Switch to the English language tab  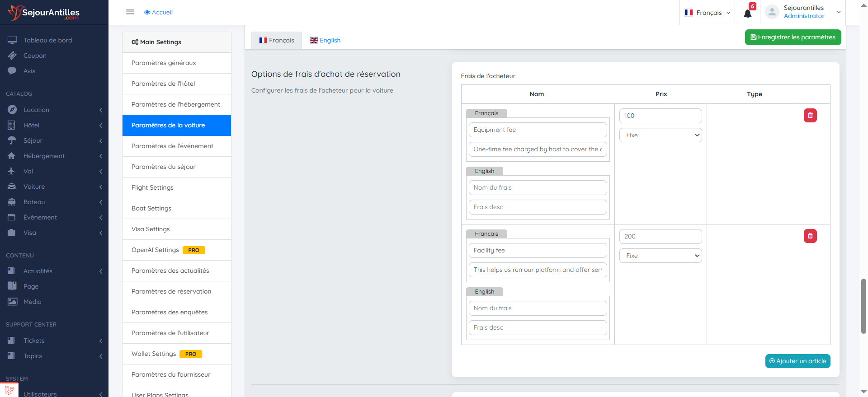point(325,40)
